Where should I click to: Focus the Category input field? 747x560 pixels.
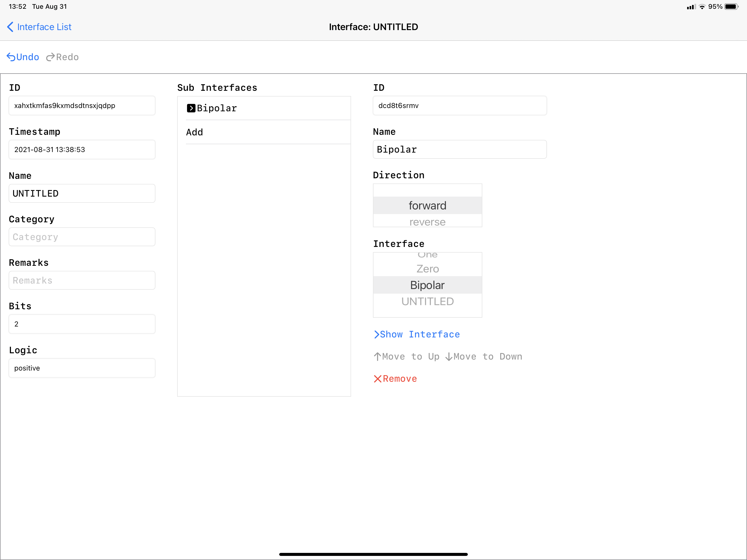(82, 237)
